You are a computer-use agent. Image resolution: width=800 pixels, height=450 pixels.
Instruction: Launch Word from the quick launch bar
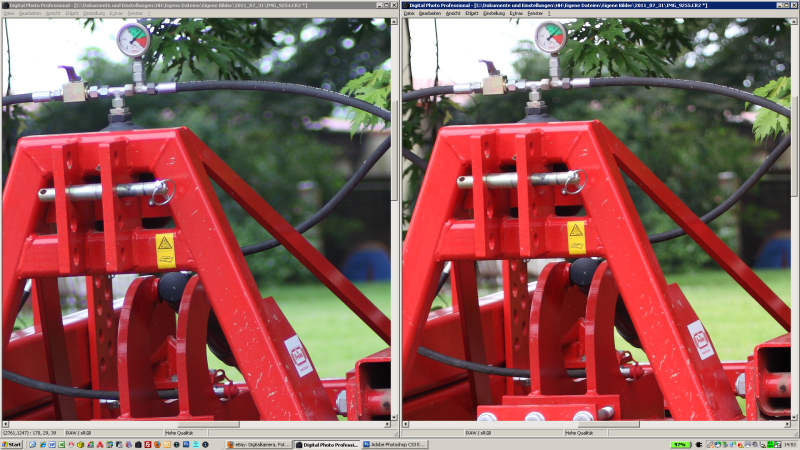52,444
